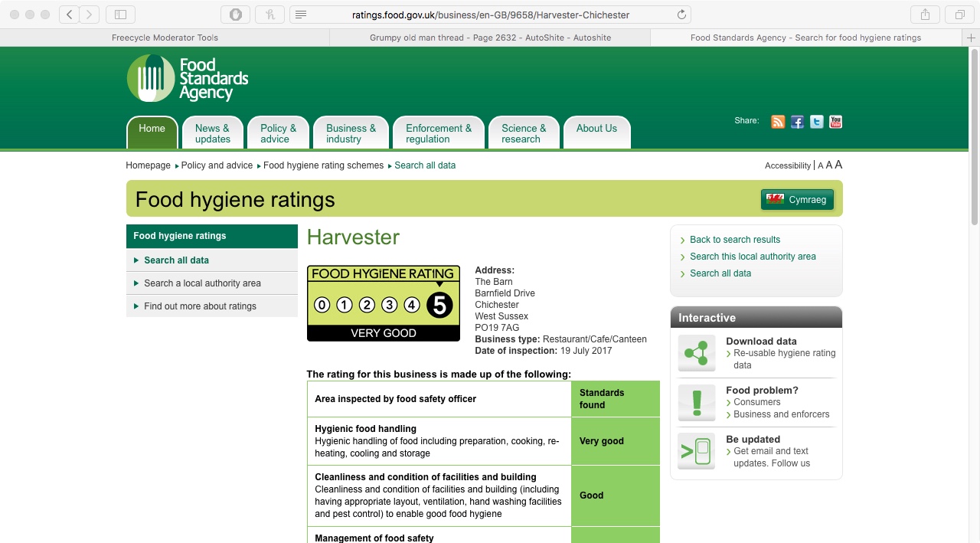Click the Accessibility link

coord(788,165)
